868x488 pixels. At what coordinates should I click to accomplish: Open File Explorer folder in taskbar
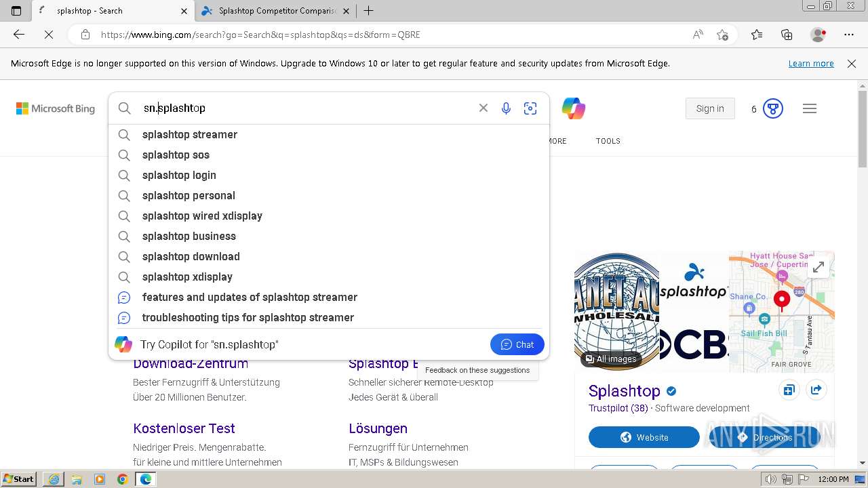pos(77,479)
